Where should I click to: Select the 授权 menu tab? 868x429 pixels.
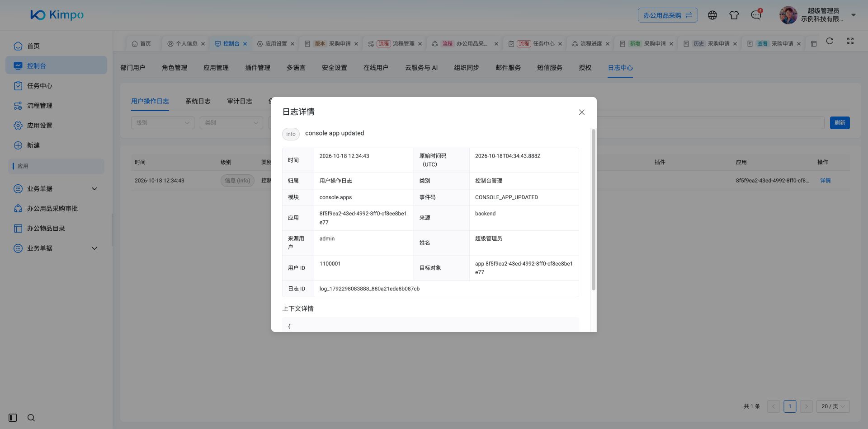pos(585,68)
